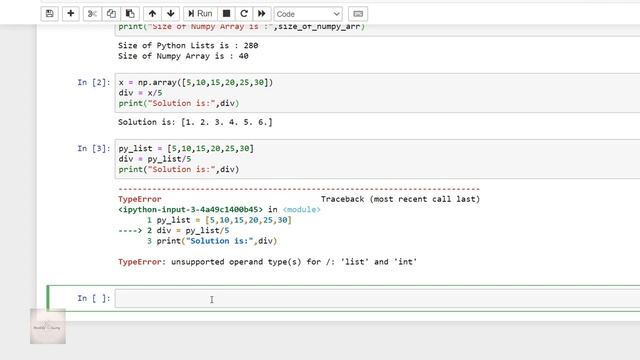Open the command palette keyboard icon
This screenshot has width=640, height=360.
coord(358,14)
